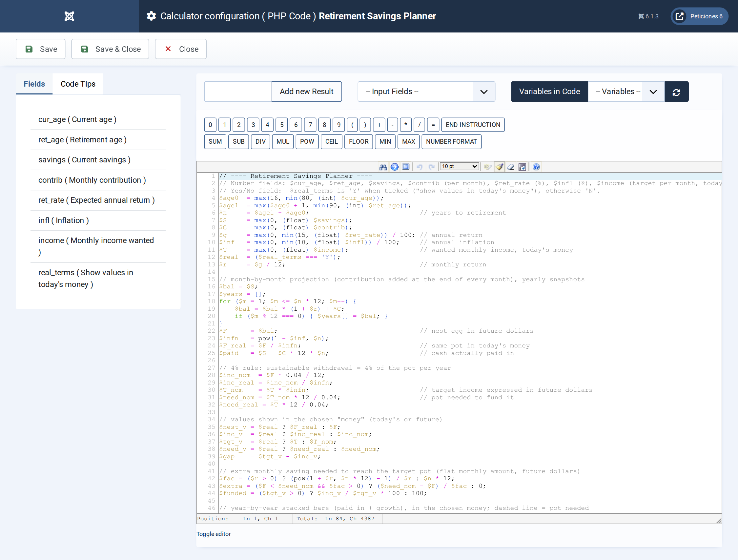Select field real_terms ( Show values in today's money )
The height and width of the screenshot is (560, 738).
[98, 279]
